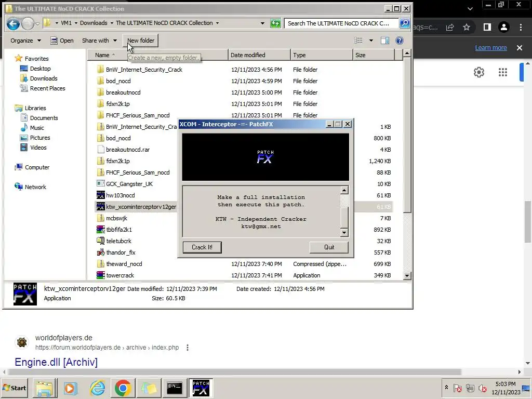Click the PatchFX text scroll down arrow
Screen dimensions: 532x399
coord(344,232)
